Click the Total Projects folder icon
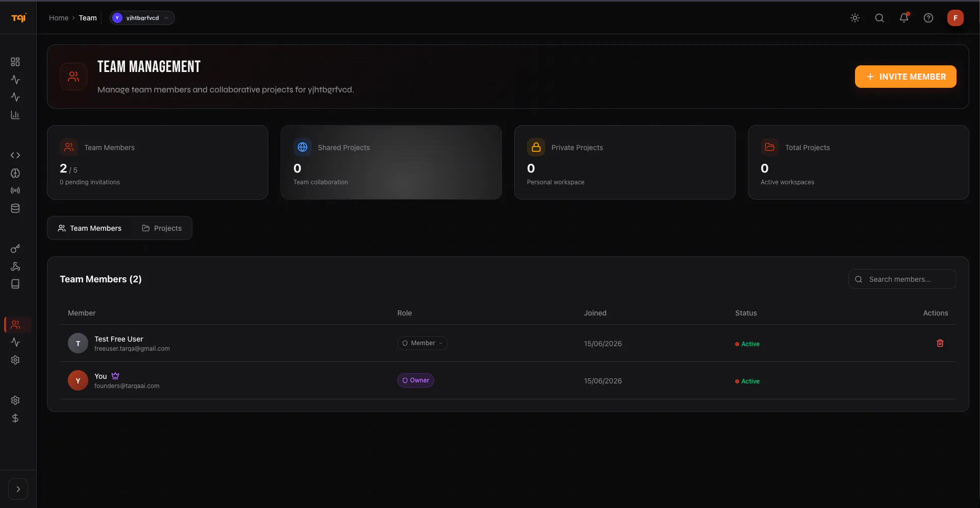The width and height of the screenshot is (980, 508). tap(770, 147)
